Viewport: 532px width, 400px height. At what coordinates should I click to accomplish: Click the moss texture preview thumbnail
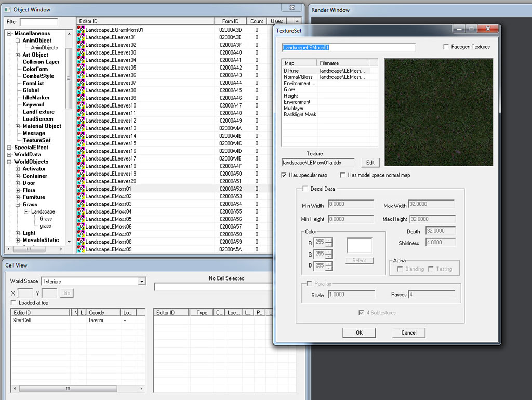pyautogui.click(x=438, y=112)
